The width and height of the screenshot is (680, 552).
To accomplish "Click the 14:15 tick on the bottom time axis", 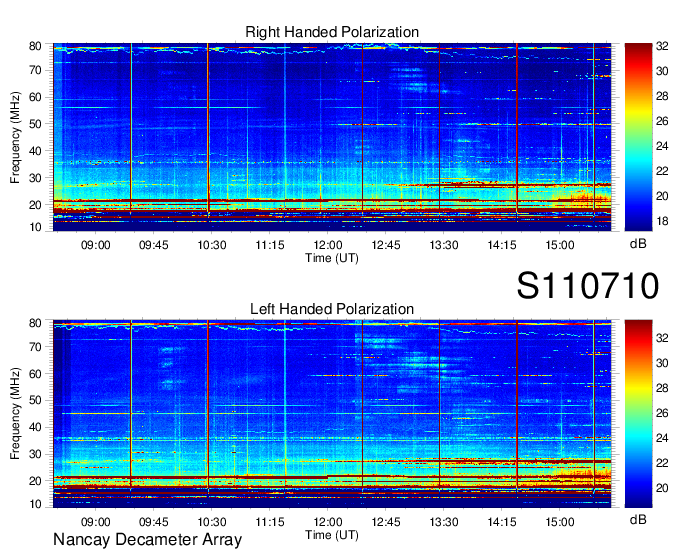I will 502,522.
